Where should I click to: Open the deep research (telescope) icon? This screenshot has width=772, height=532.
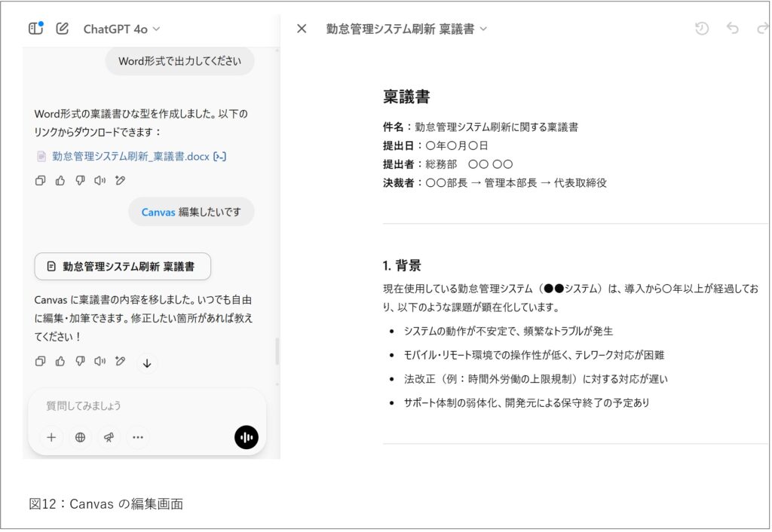pos(109,437)
